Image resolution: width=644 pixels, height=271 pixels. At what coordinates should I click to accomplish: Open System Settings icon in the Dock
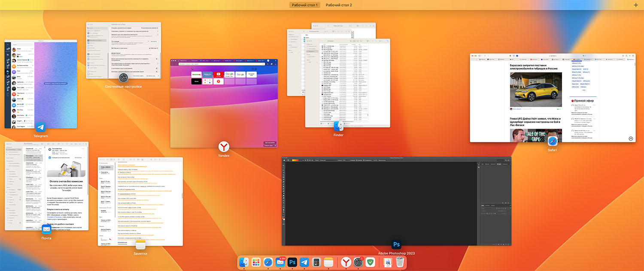coord(358,262)
